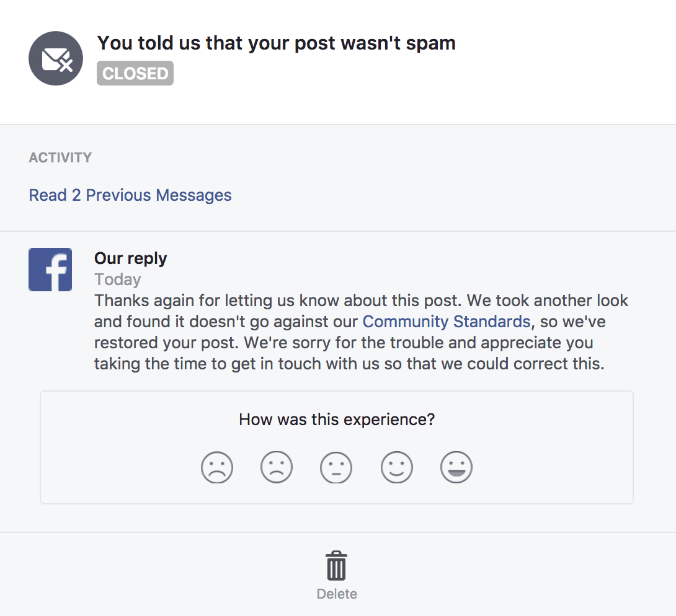
Task: Expand Read 2 Previous Messages
Action: [x=130, y=195]
